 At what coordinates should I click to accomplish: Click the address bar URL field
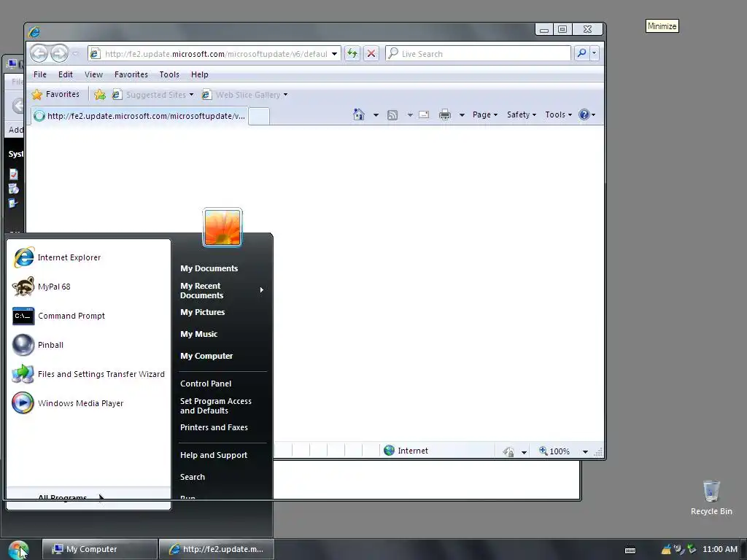(216, 54)
